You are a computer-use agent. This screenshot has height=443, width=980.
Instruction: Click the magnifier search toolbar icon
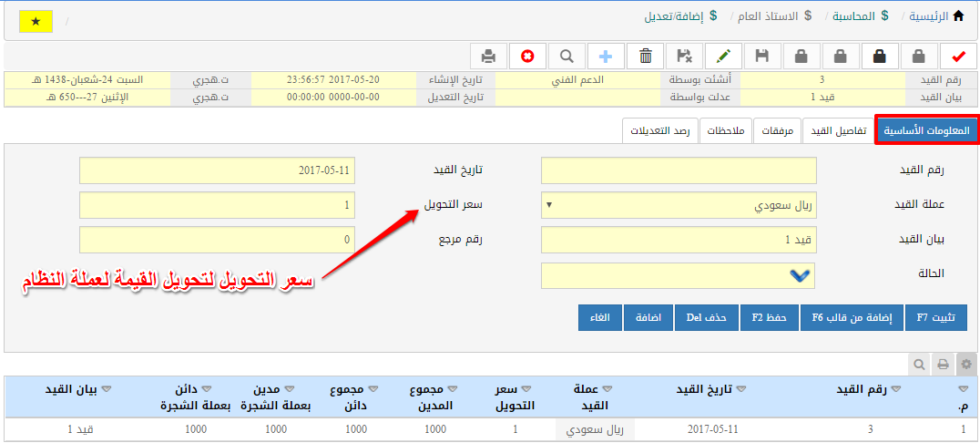pos(567,57)
